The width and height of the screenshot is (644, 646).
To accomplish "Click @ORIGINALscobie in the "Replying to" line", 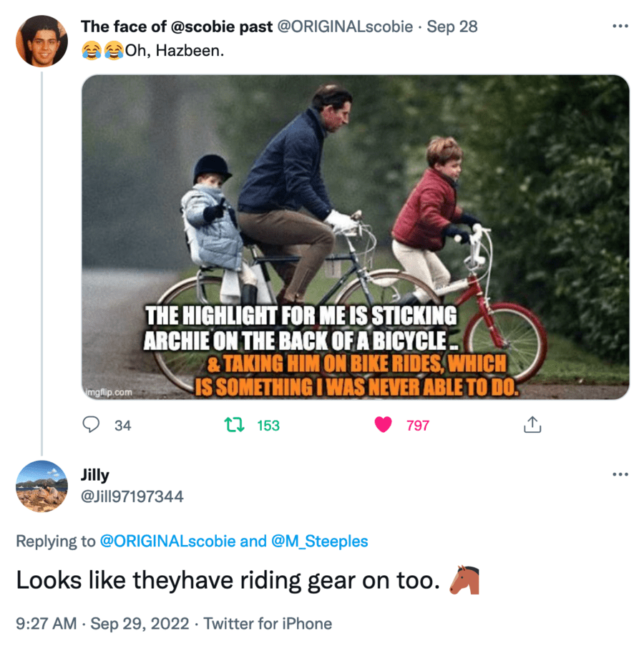I will click(x=166, y=541).
